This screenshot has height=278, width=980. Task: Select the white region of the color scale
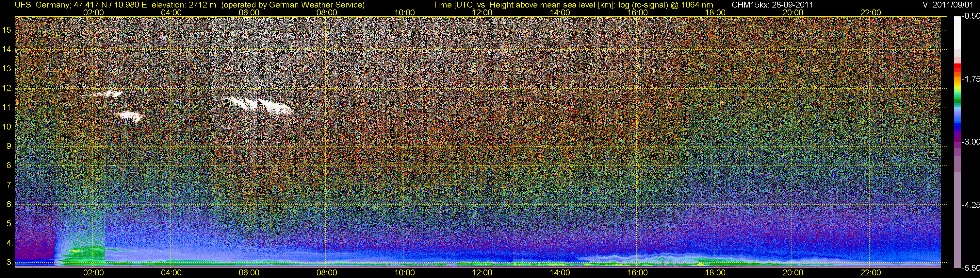point(957,33)
